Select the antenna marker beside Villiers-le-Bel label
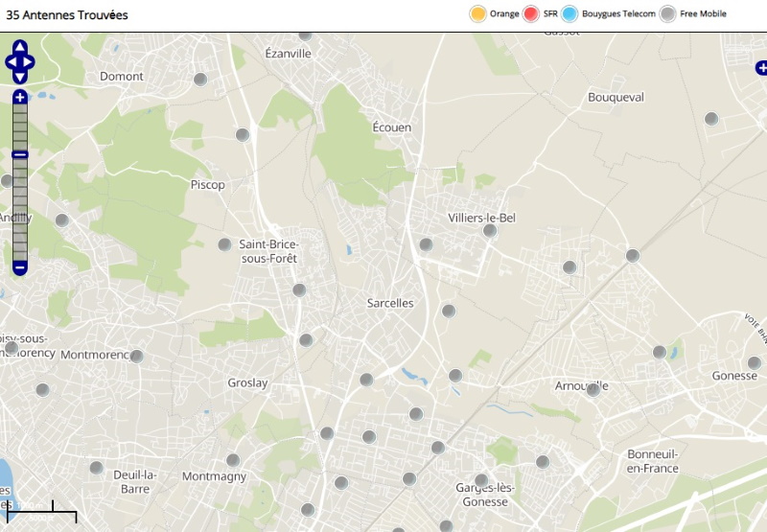This screenshot has width=767, height=532. tap(490, 230)
